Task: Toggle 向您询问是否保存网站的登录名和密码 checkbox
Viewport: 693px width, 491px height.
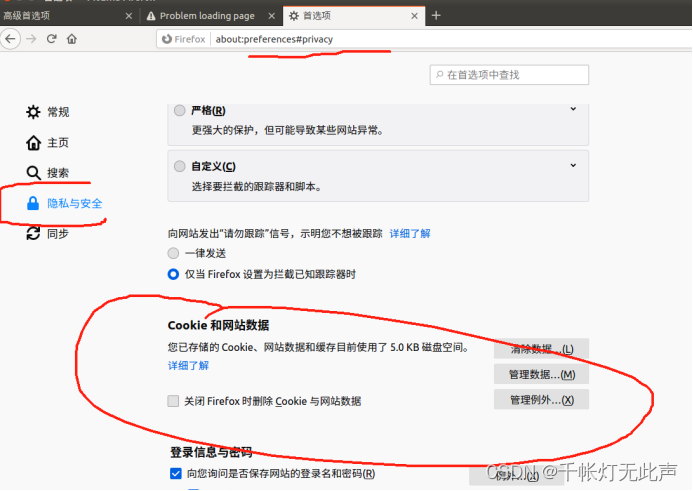Action: (x=175, y=473)
